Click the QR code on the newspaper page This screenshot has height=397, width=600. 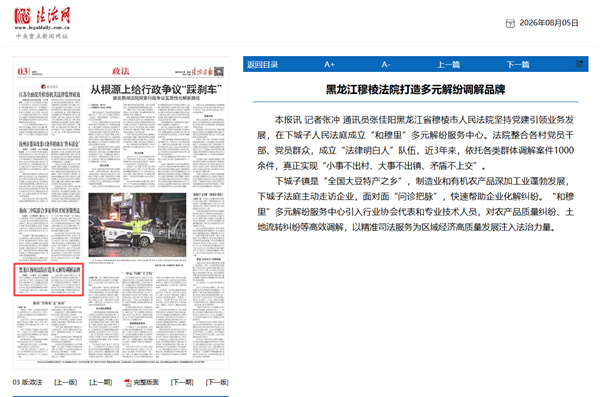(x=218, y=72)
